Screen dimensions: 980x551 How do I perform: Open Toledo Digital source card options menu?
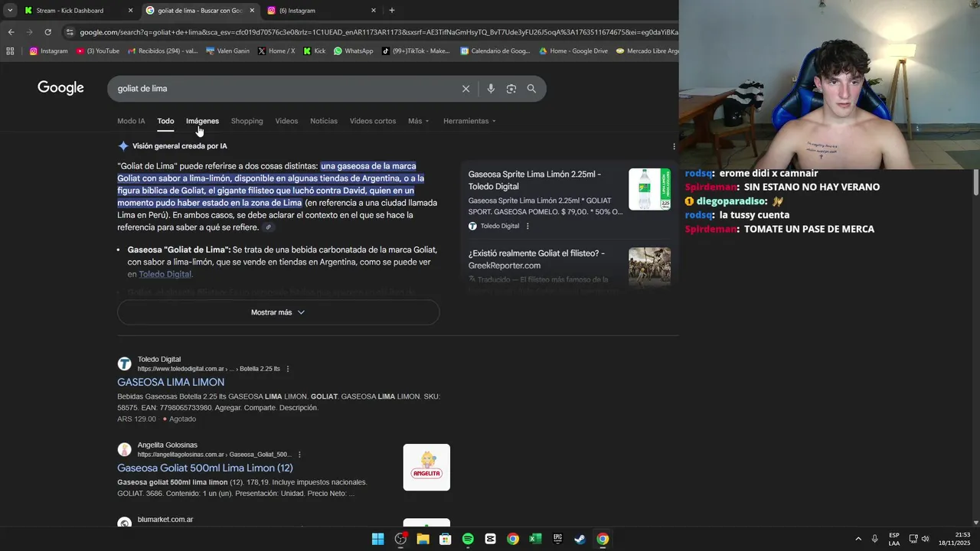click(528, 226)
